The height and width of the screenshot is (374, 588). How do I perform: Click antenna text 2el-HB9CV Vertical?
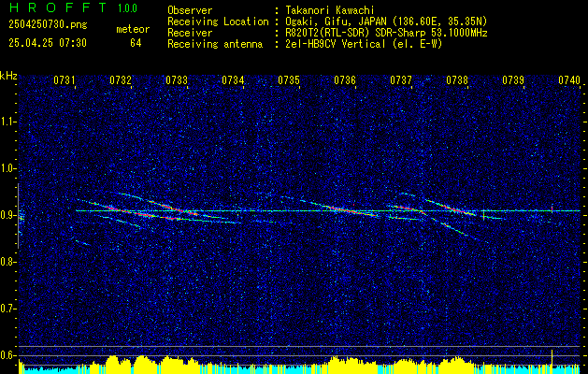[335, 44]
